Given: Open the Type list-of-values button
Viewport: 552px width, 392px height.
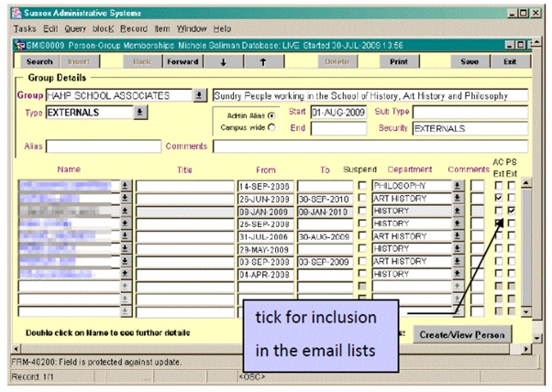Looking at the screenshot, I should (x=139, y=112).
